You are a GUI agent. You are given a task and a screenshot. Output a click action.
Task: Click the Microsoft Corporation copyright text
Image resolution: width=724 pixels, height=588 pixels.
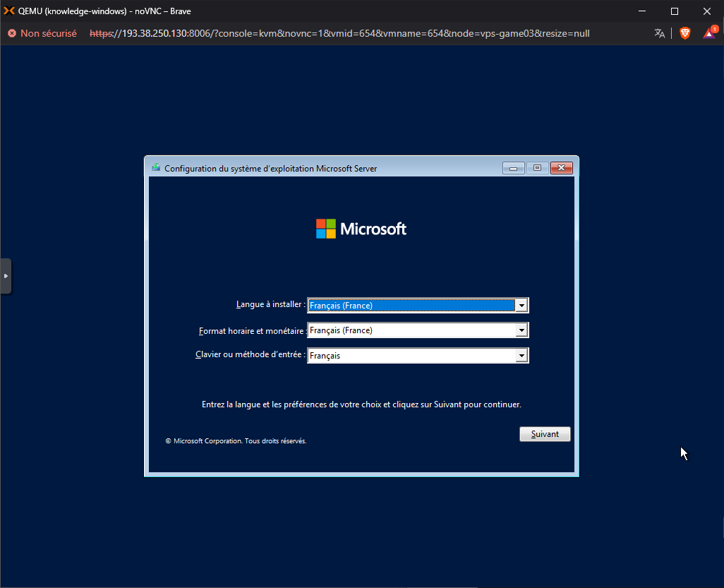click(x=236, y=441)
